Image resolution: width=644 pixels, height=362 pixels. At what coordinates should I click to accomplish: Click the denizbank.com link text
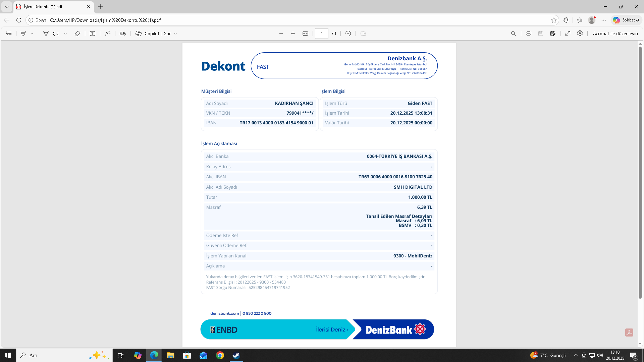[x=225, y=313]
